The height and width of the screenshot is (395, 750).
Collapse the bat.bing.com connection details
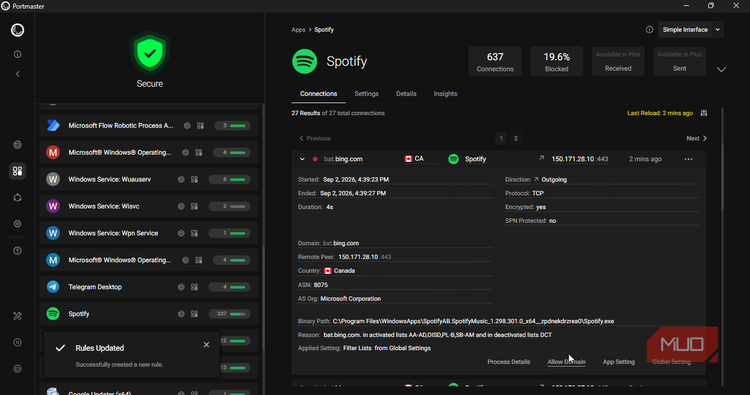[x=302, y=159]
